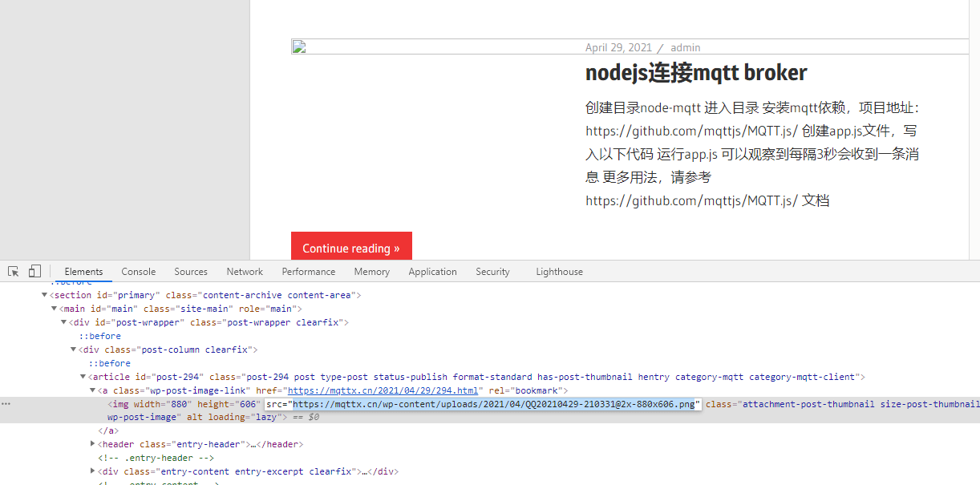Click the April 29, 2021 date link
Image resolution: width=980 pixels, height=485 pixels.
[618, 47]
